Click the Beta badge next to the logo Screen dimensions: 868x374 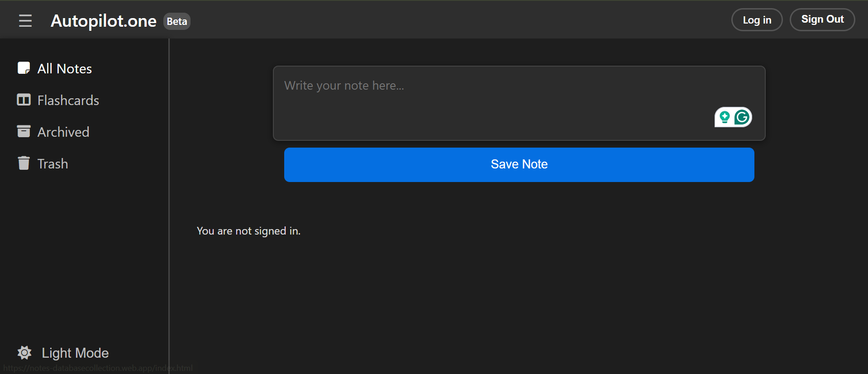(x=177, y=21)
